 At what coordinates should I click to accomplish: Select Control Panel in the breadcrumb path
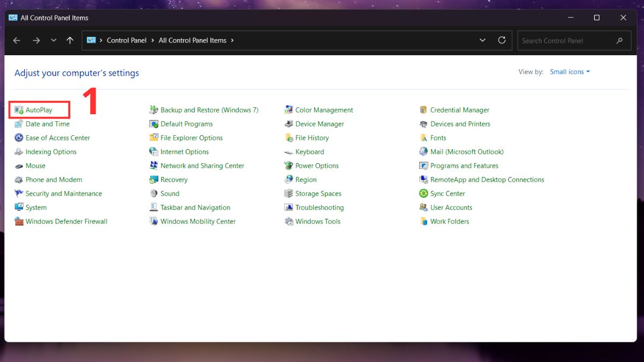[126, 40]
